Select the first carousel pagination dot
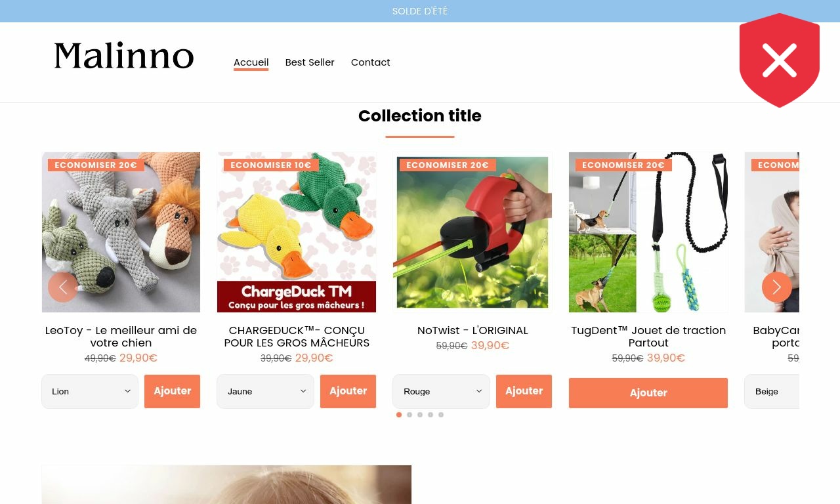Screen dimensions: 840x504 (x=399, y=415)
